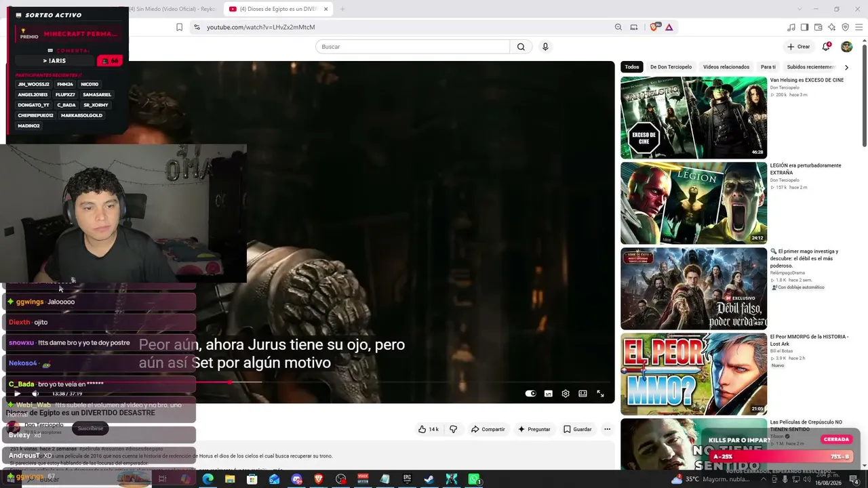Screen dimensions: 868x488
Task: Dislike the video
Action: [454, 429]
